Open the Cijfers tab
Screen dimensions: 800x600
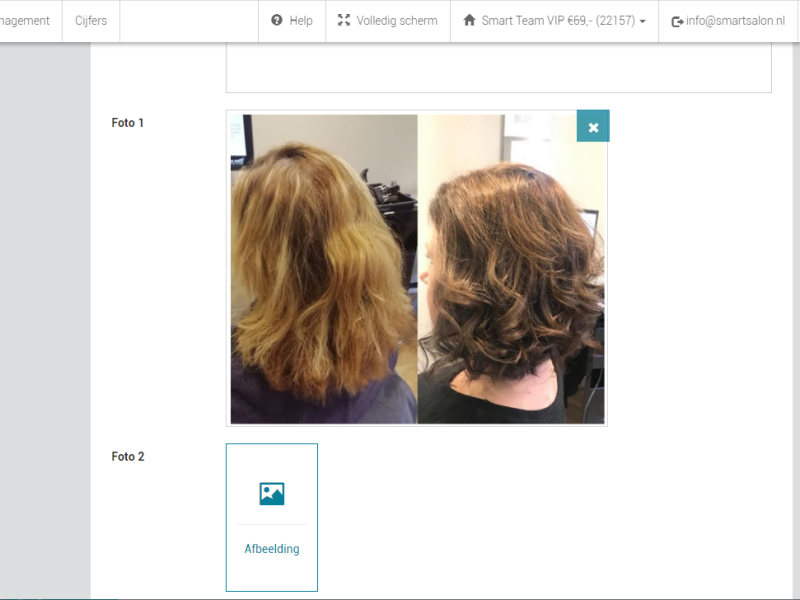[x=91, y=21]
